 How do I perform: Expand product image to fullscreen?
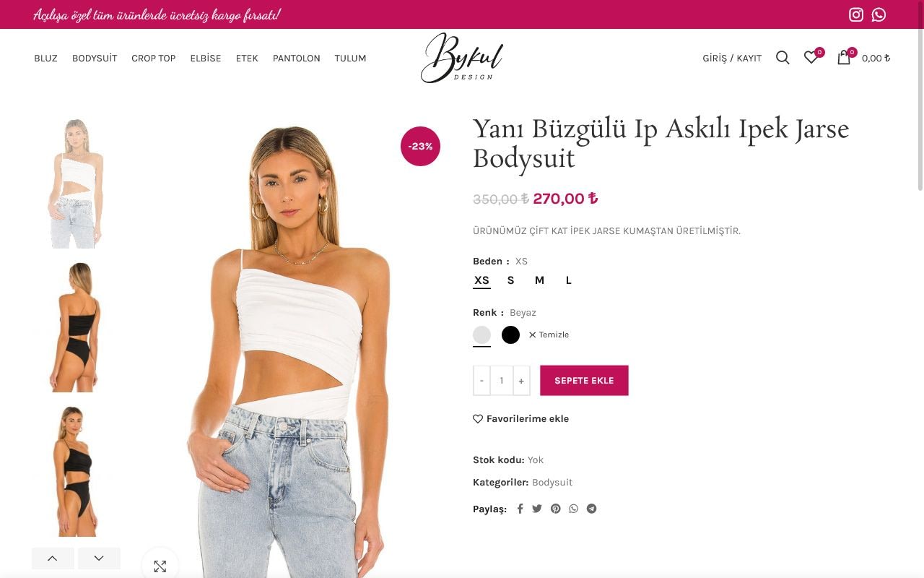tap(160, 566)
